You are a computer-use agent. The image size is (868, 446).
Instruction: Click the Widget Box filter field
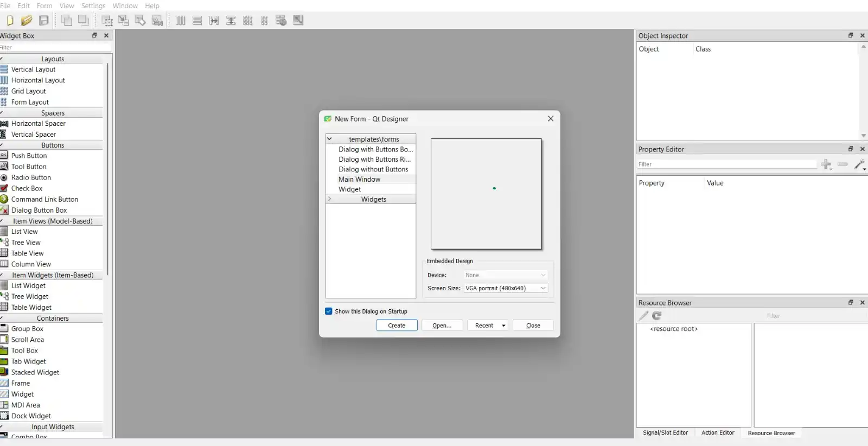[54, 47]
